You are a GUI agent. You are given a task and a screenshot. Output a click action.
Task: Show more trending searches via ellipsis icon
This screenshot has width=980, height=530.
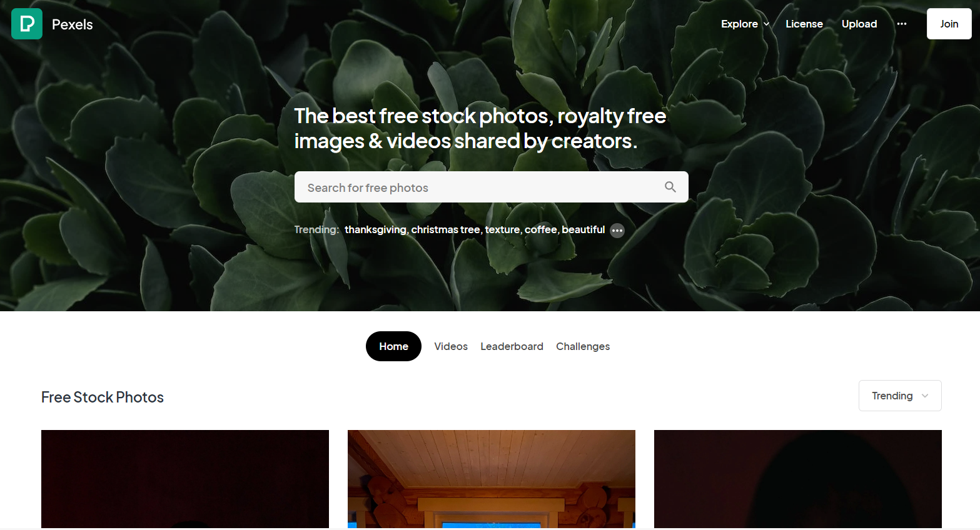(617, 231)
